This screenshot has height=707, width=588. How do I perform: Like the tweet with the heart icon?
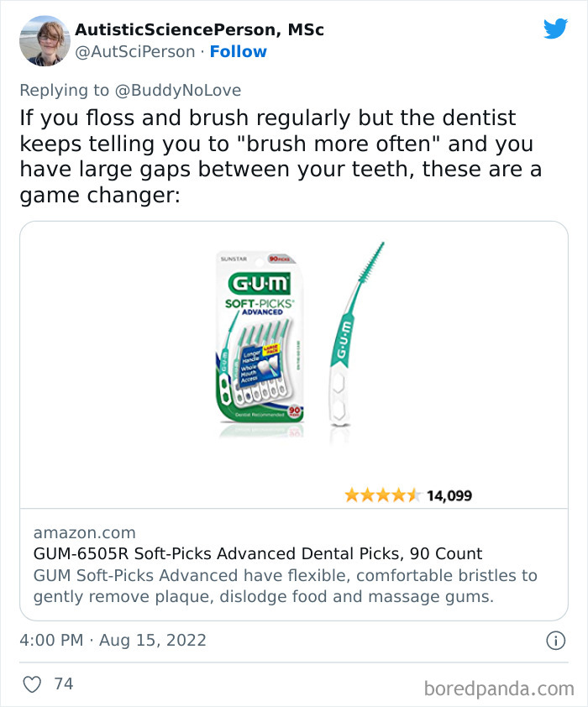32,684
